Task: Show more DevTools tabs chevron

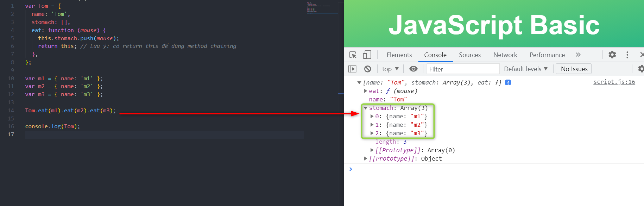Action: [578, 55]
